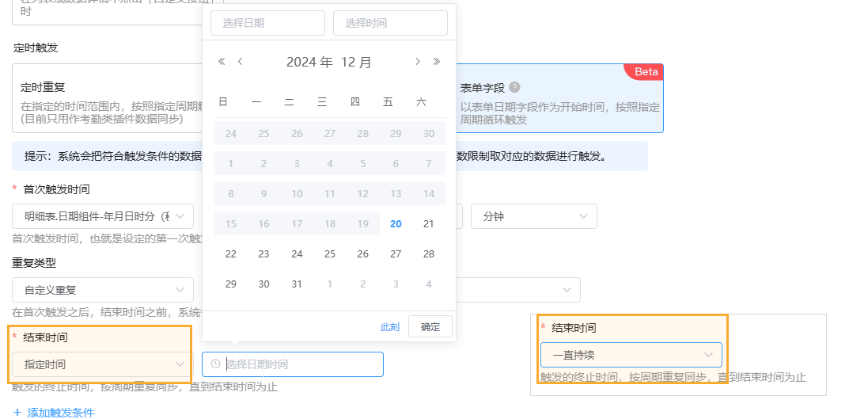Jump to next year in calendar
The image size is (868, 419).
pyautogui.click(x=437, y=62)
